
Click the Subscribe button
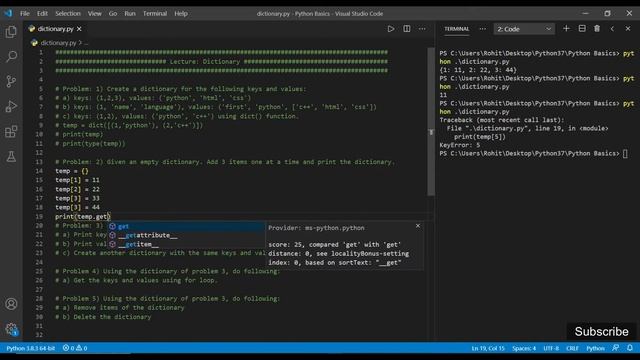pyautogui.click(x=601, y=331)
